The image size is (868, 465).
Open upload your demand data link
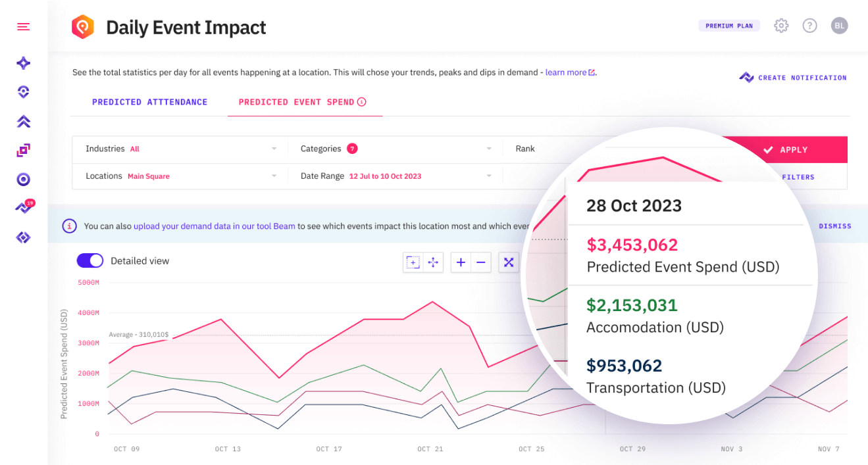(214, 226)
